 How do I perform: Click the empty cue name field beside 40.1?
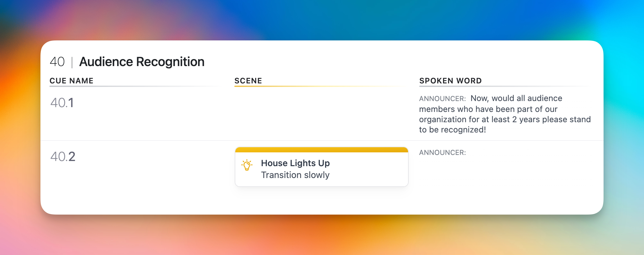[144, 103]
